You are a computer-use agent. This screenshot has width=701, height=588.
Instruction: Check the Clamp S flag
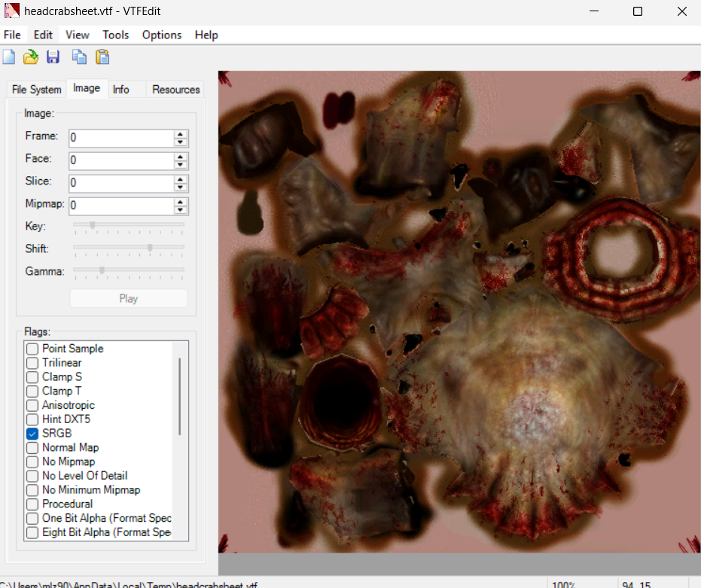[32, 377]
